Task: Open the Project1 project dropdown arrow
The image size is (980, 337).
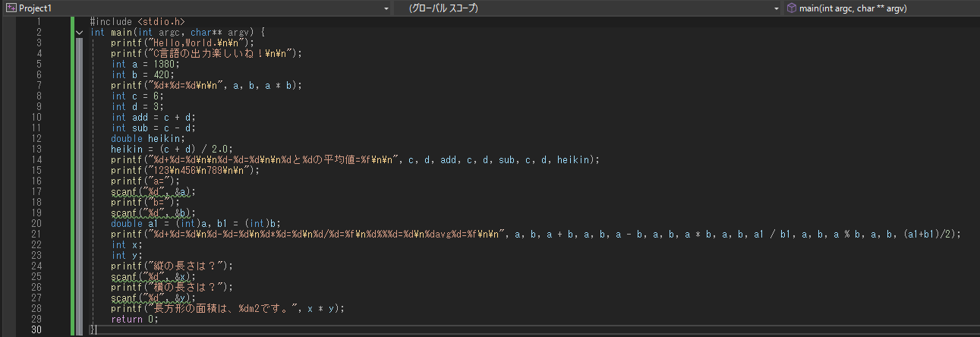Action: [x=387, y=8]
